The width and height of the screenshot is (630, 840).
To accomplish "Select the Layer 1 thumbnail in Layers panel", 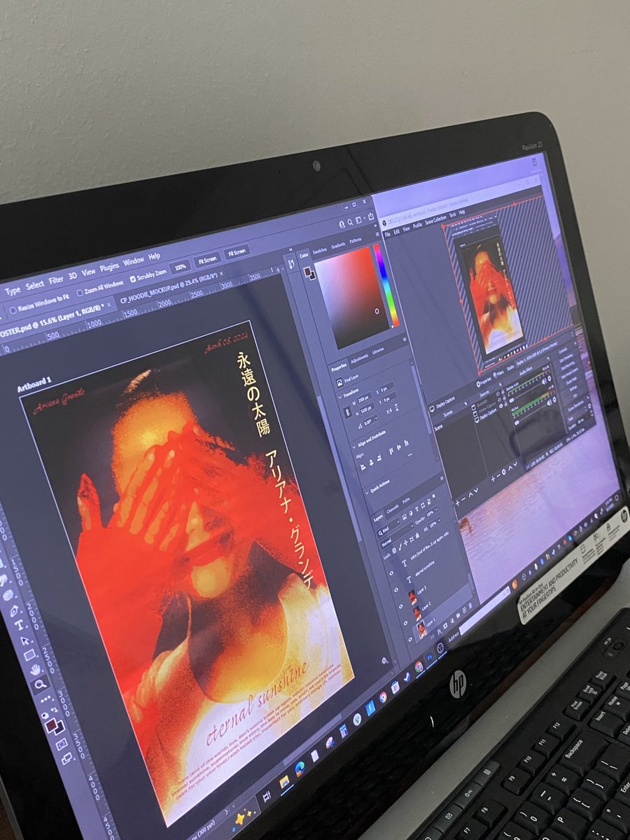I will point(422,629).
